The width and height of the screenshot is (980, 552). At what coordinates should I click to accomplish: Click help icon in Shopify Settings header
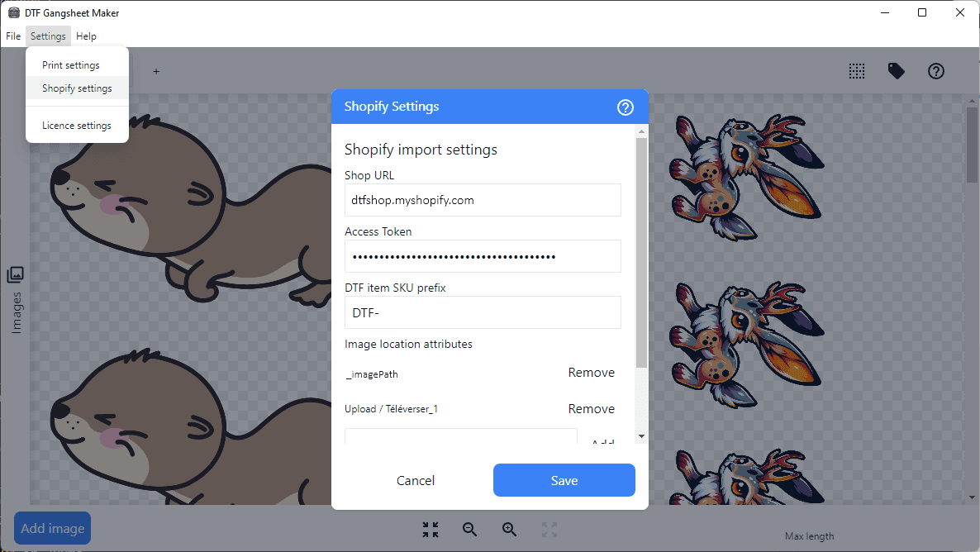click(626, 107)
